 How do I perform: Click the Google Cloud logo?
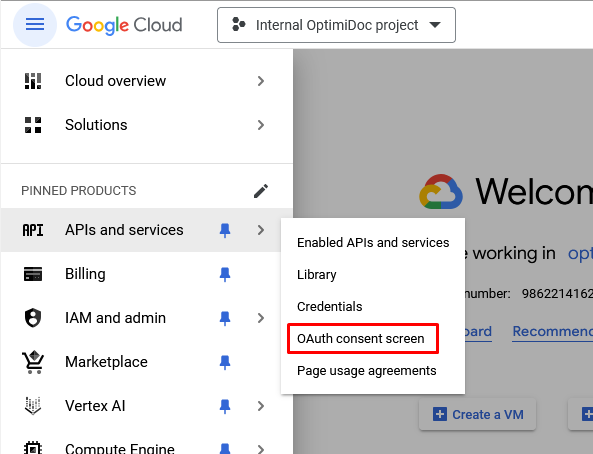pos(124,25)
